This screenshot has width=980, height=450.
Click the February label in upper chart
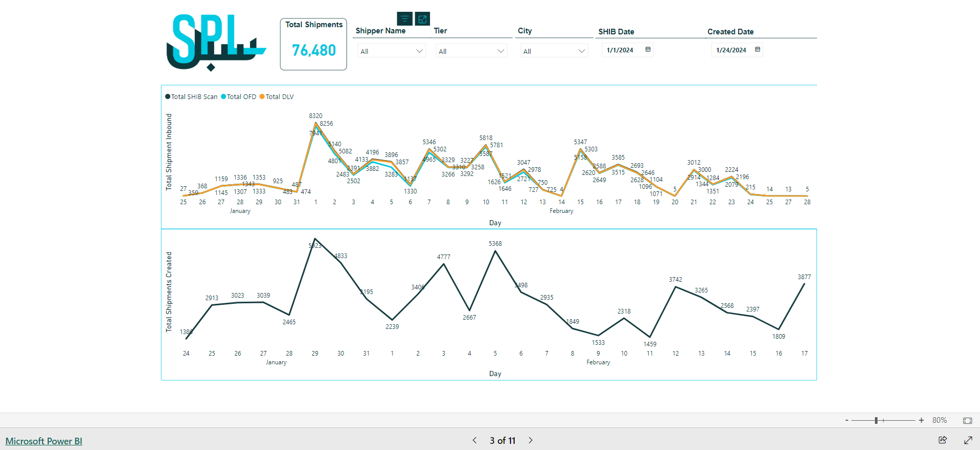[x=561, y=211]
